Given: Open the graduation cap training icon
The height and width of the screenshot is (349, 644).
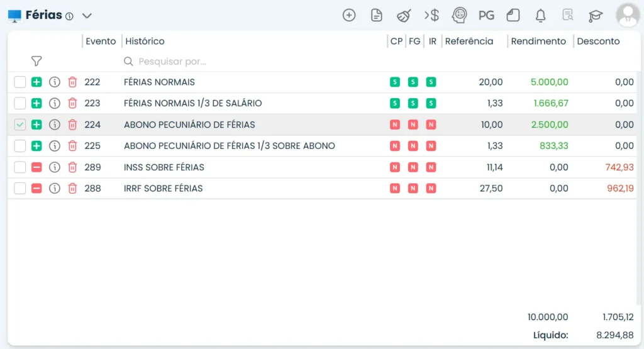Looking at the screenshot, I should [595, 16].
